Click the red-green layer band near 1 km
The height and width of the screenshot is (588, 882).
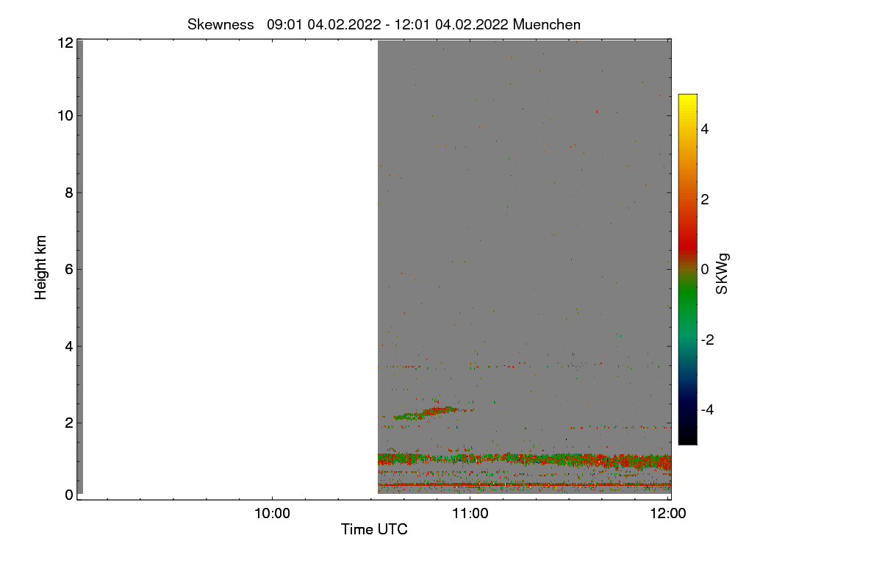pos(524,461)
